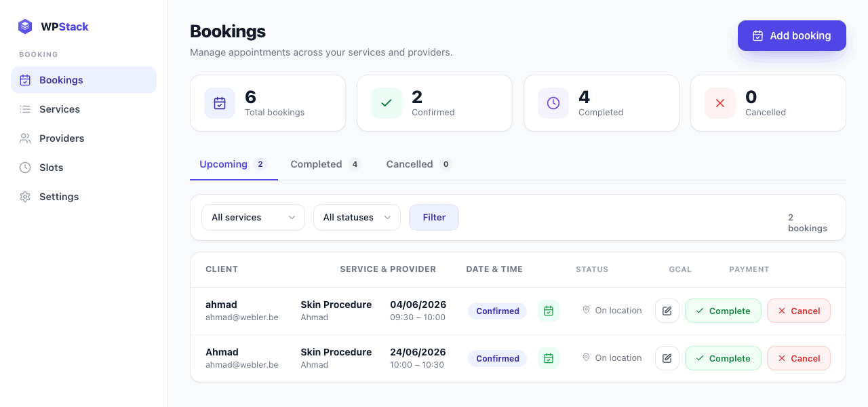The image size is (868, 407).
Task: Apply filters with the Filter button
Action: pos(434,217)
